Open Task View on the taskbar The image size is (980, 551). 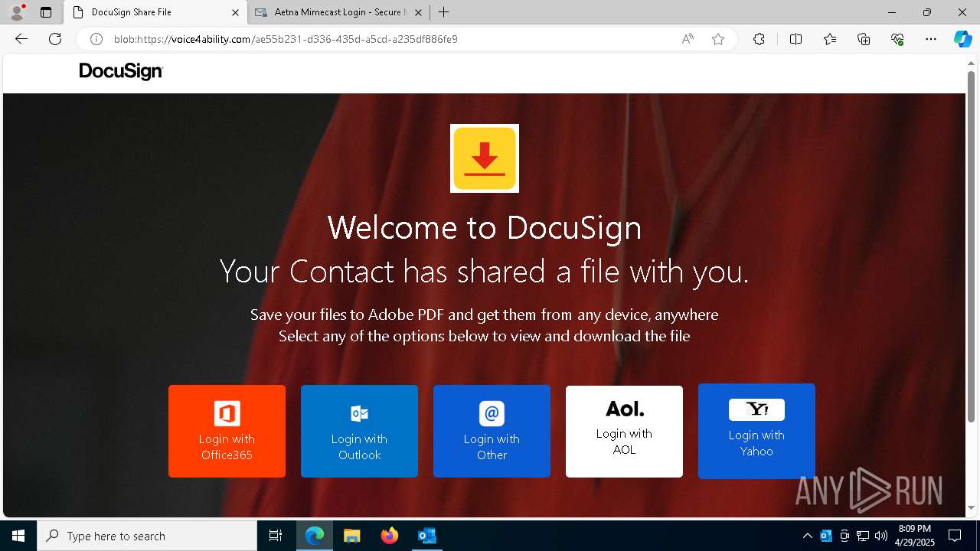pyautogui.click(x=276, y=536)
